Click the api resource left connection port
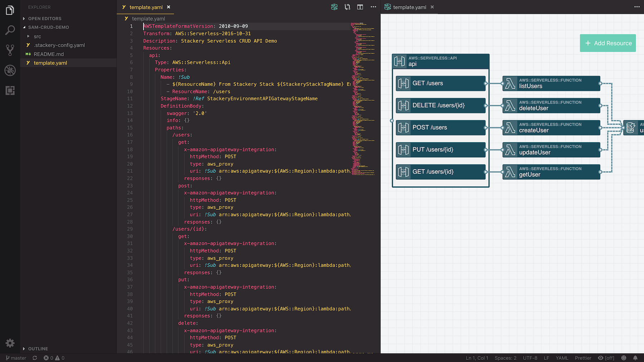 click(x=392, y=121)
